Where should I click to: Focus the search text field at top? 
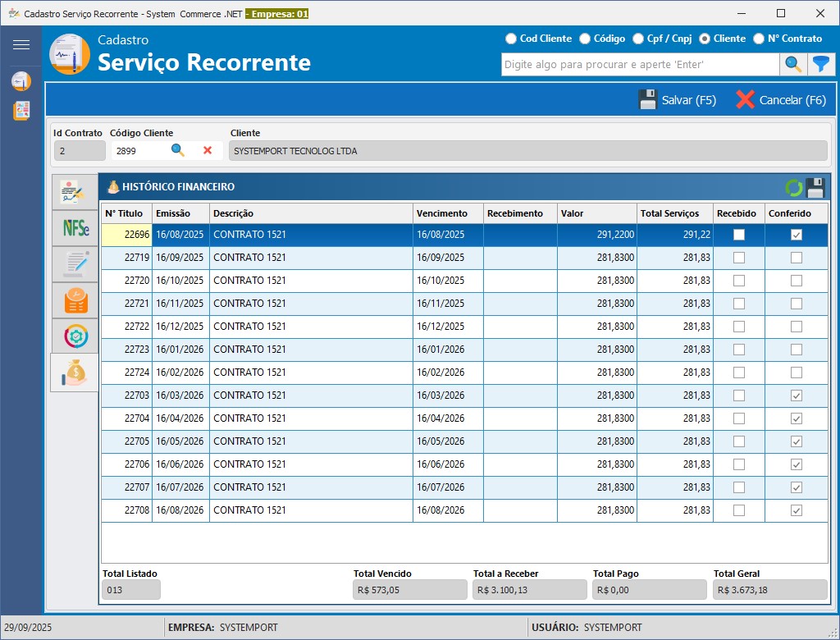(640, 65)
